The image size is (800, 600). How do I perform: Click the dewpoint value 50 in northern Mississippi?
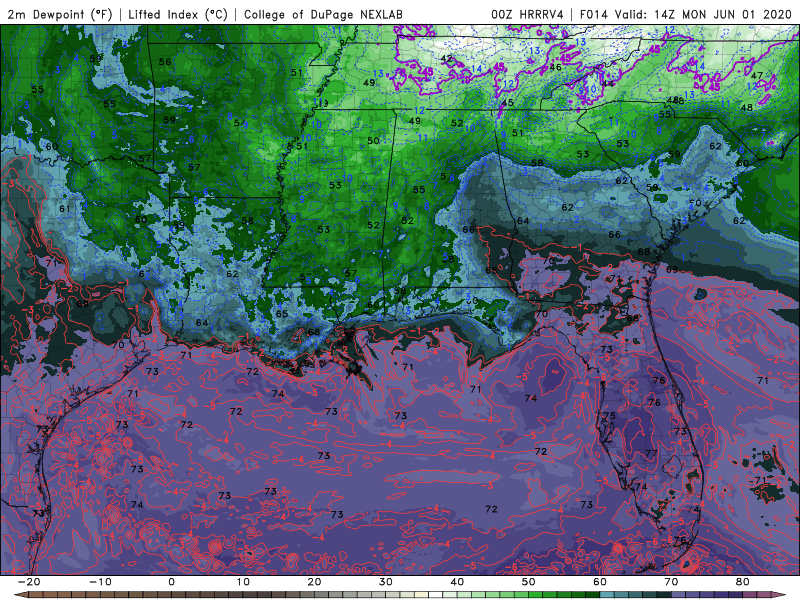(373, 140)
